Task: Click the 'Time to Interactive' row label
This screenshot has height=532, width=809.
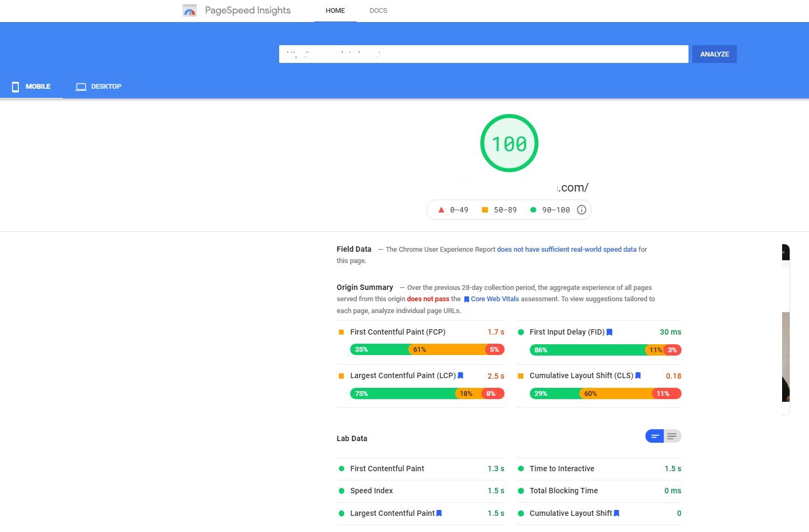Action: point(562,469)
